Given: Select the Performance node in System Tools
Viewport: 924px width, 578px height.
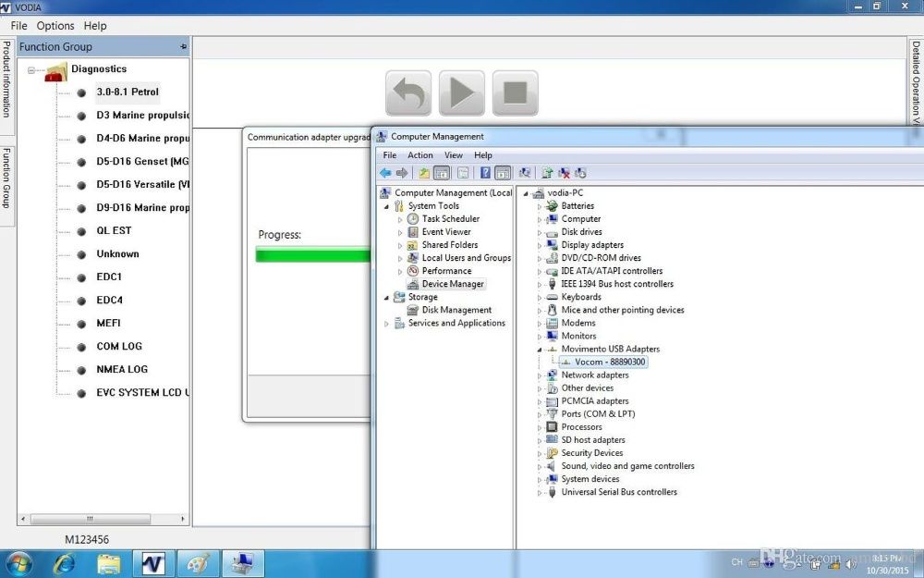Looking at the screenshot, I should coord(446,271).
